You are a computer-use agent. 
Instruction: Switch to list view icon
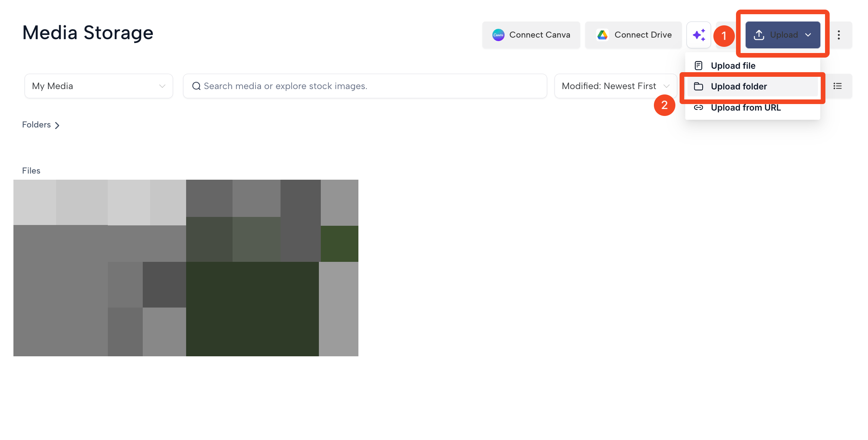[x=838, y=86]
